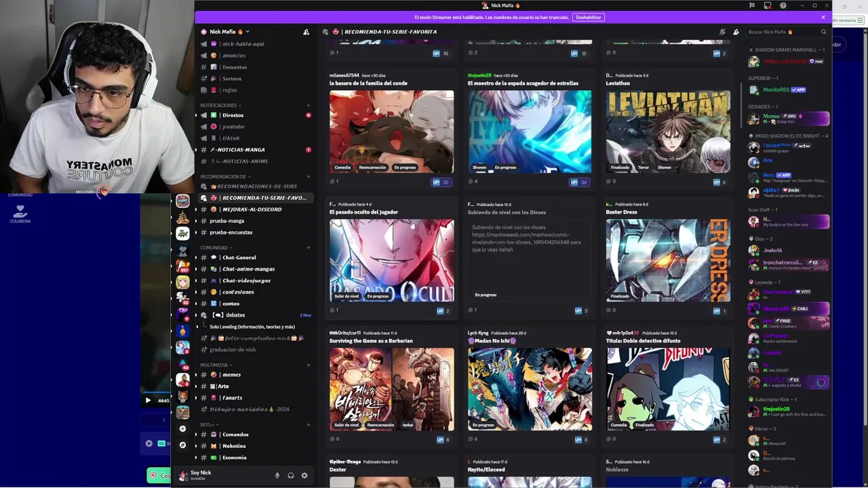Open the nick-habla-aqui channel

(x=254, y=44)
